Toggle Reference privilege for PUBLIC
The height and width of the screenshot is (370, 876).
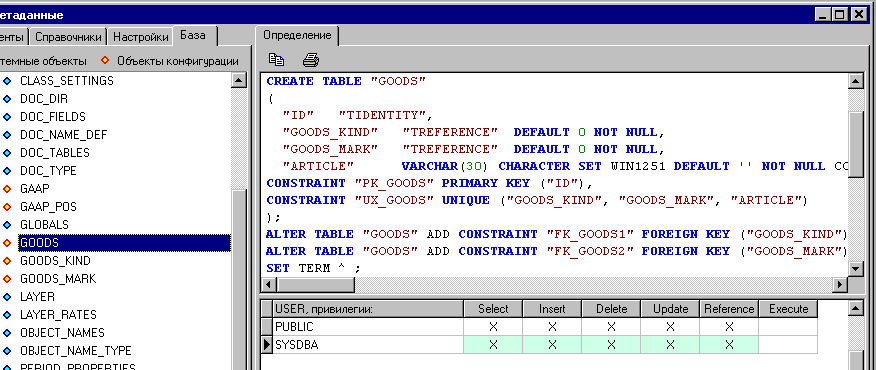coord(729,326)
